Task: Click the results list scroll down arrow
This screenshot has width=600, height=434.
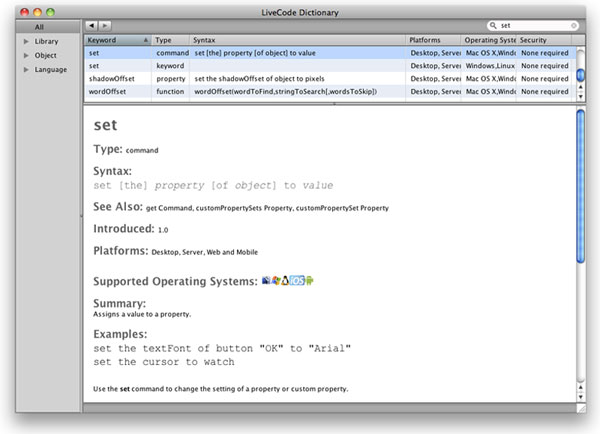Action: pos(580,96)
